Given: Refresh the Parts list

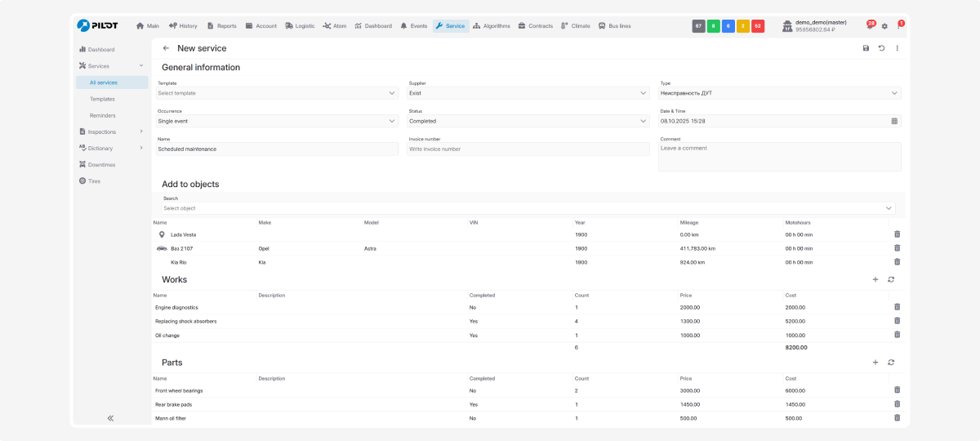Looking at the screenshot, I should (x=891, y=363).
